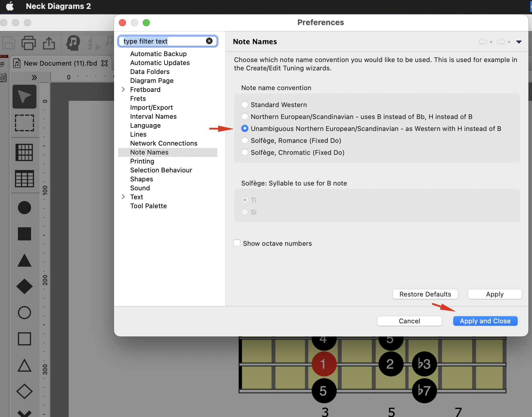
Task: Expand the tool palette chevrons
Action: (34, 78)
